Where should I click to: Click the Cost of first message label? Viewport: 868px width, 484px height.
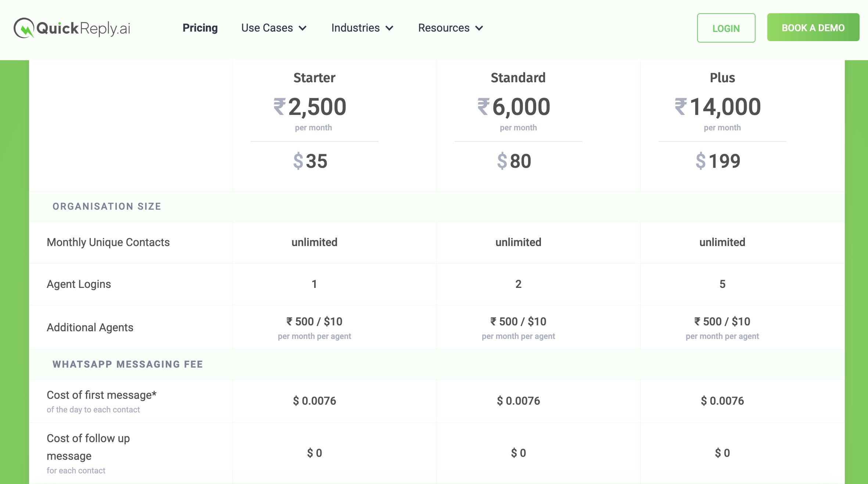101,395
